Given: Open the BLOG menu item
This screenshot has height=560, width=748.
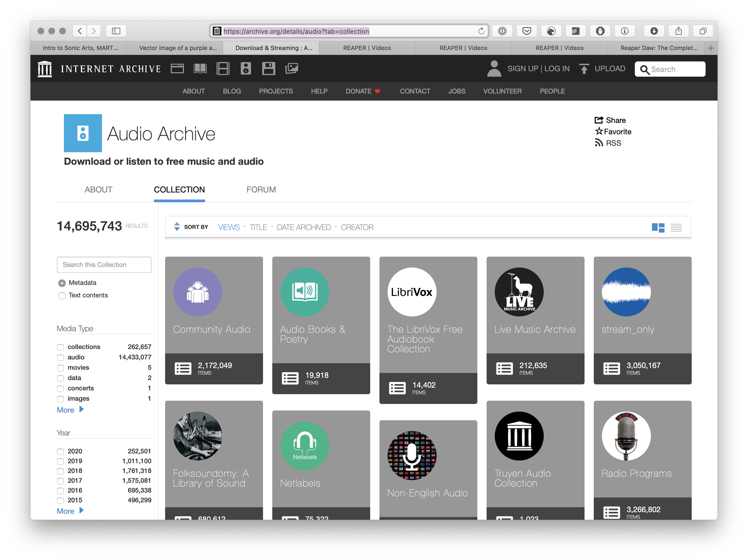Looking at the screenshot, I should pos(232,91).
